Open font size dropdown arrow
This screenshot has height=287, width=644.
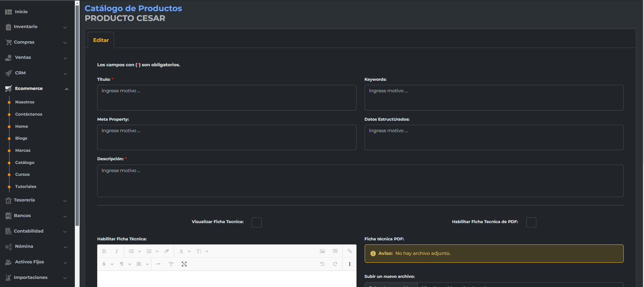click(x=207, y=252)
